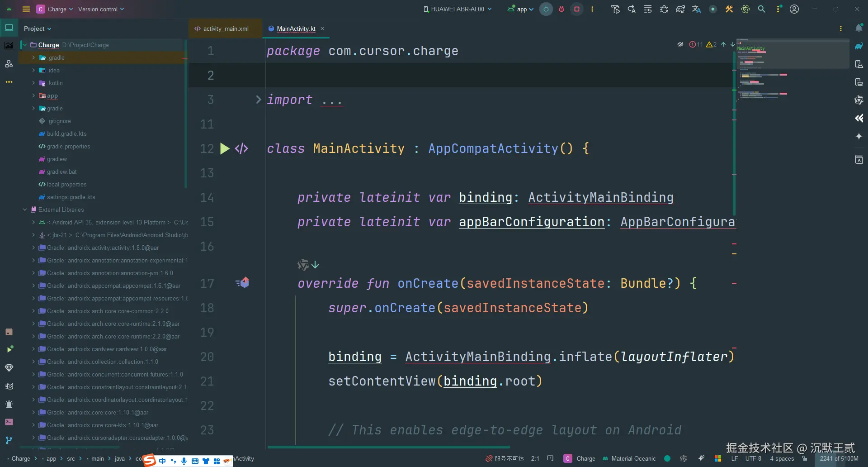Go to previous highlighted error arrow
The width and height of the screenshot is (868, 467).
pos(723,44)
